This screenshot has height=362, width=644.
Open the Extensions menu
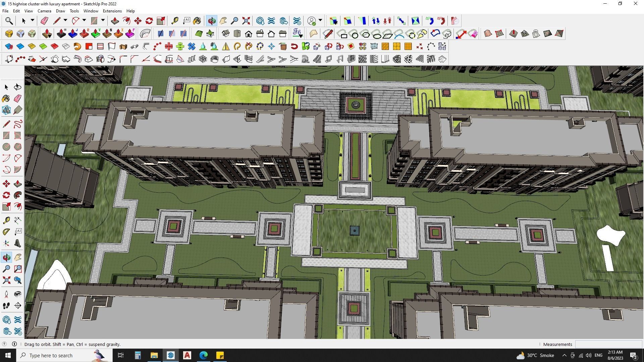112,11
